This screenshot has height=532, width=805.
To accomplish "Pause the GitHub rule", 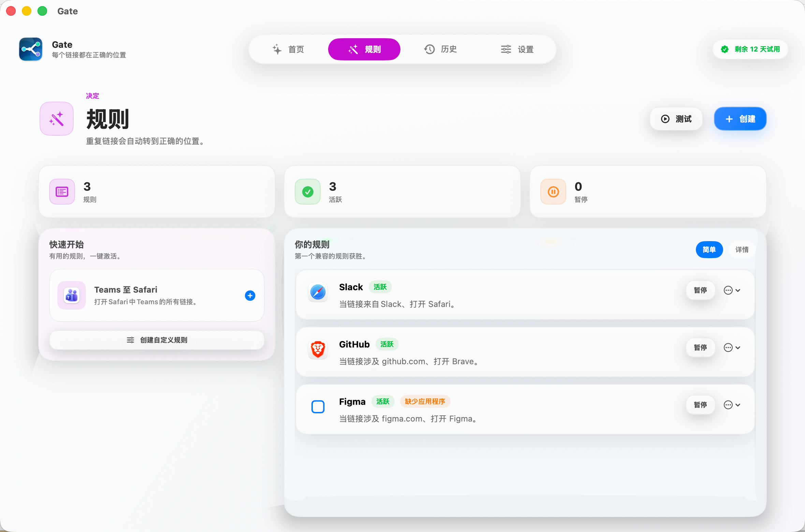I will pos(700,348).
